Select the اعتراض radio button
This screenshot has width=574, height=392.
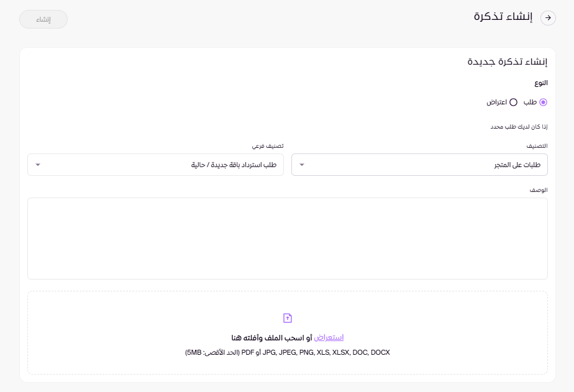[513, 102]
